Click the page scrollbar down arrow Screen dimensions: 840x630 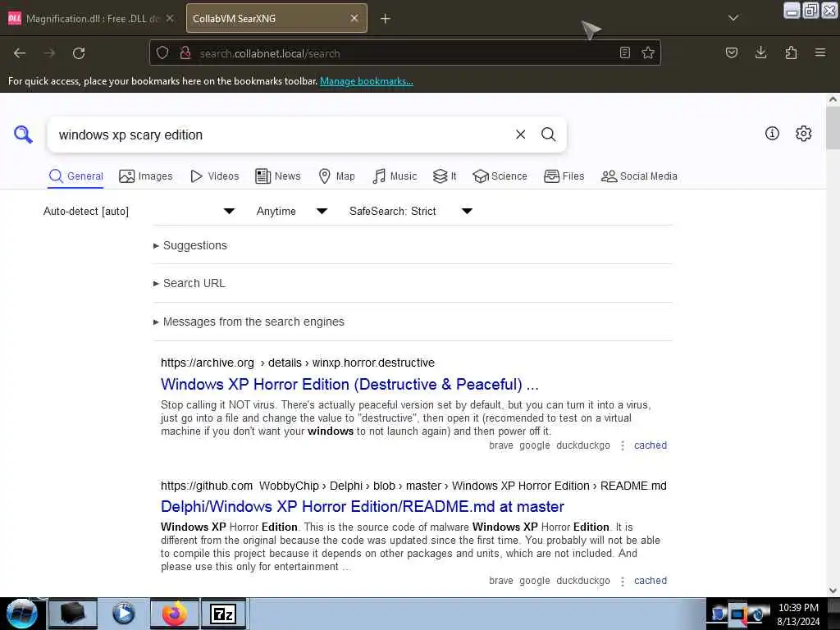[833, 590]
